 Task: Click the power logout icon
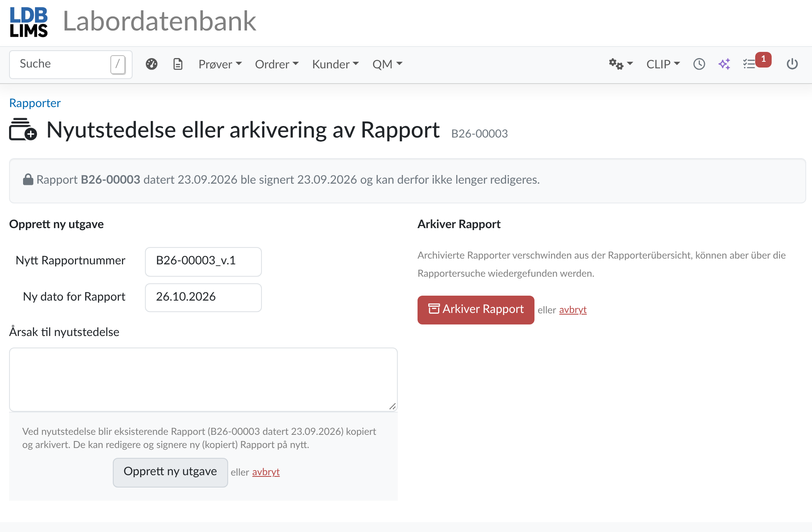(x=792, y=64)
